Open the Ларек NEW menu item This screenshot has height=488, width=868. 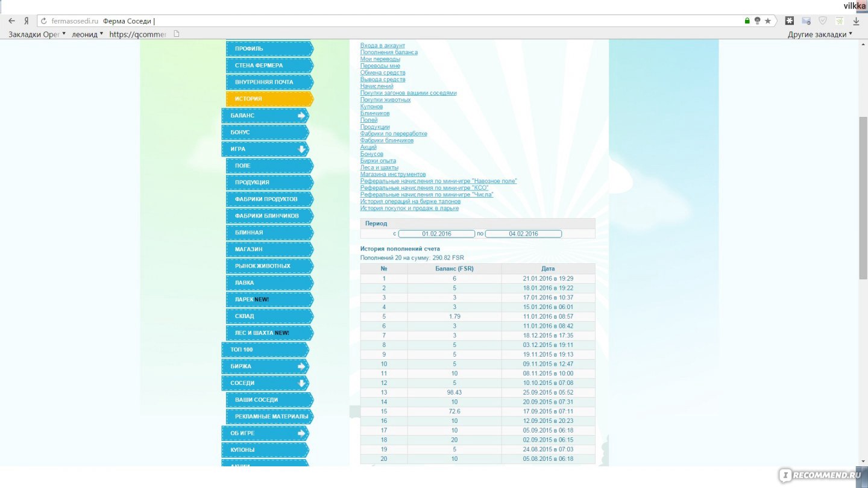pyautogui.click(x=269, y=299)
